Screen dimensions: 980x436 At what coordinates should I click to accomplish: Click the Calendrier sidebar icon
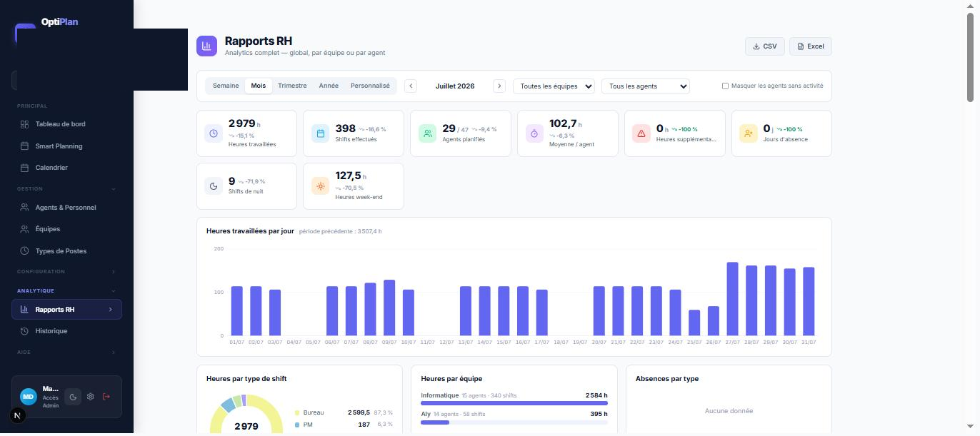[x=25, y=168]
